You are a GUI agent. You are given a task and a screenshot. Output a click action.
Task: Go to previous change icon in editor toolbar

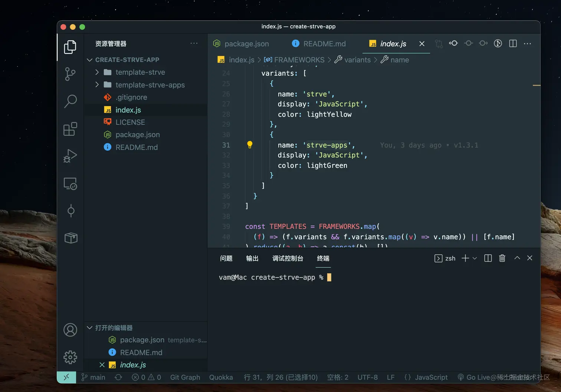453,43
